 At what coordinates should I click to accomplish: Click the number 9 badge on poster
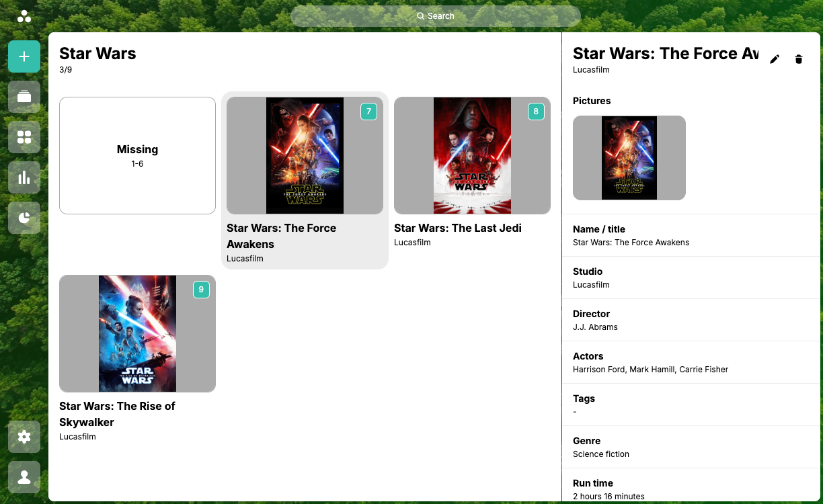pos(201,290)
